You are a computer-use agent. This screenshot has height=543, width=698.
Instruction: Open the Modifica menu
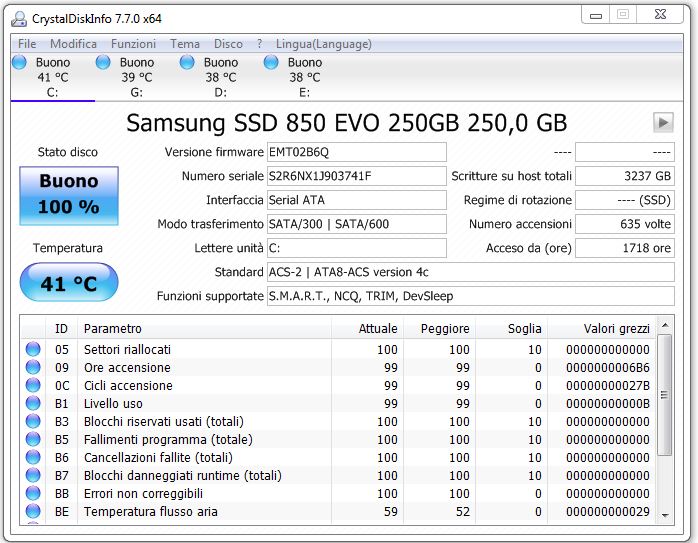[x=73, y=44]
